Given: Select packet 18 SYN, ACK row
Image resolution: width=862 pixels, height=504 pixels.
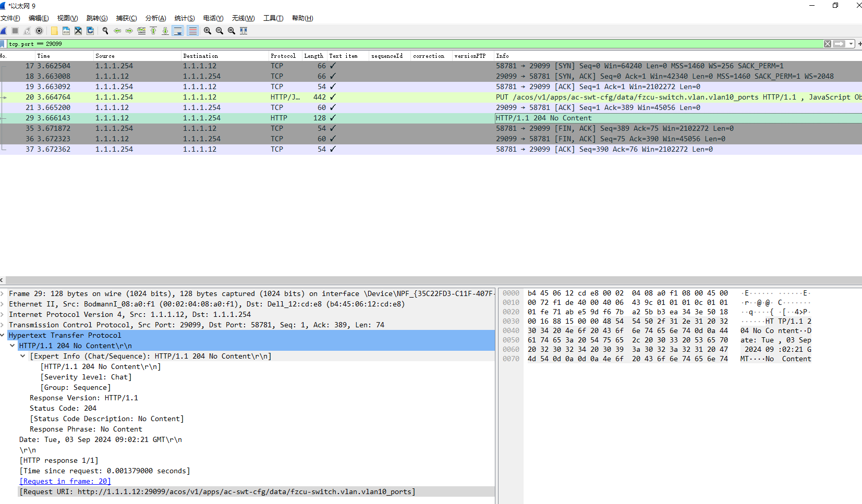Looking at the screenshot, I should click(x=431, y=76).
